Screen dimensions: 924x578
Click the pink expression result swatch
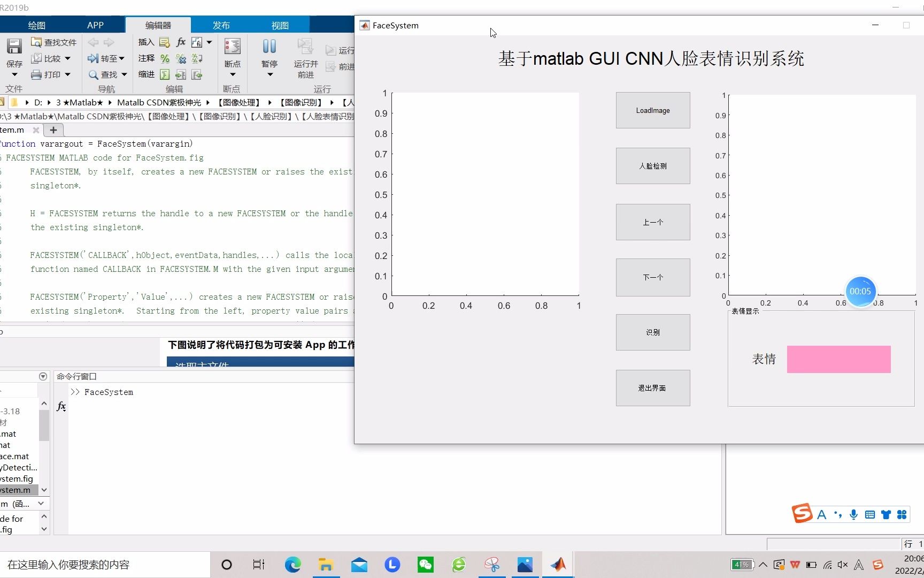coord(838,359)
